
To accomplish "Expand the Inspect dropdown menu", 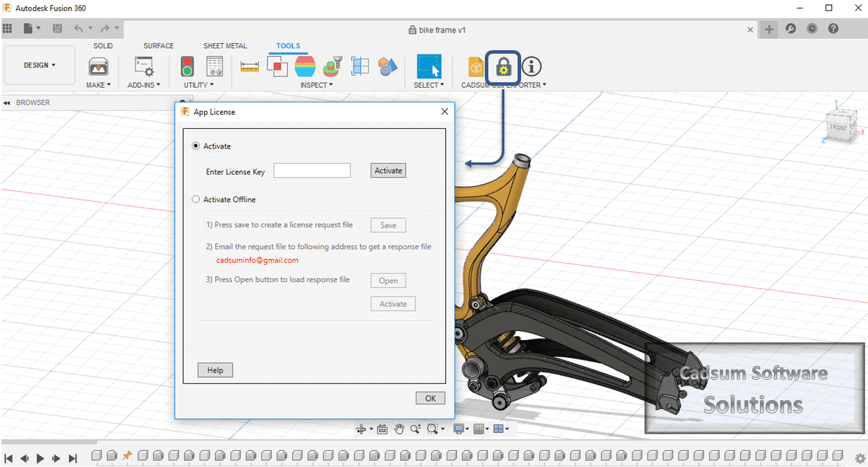I will 317,84.
